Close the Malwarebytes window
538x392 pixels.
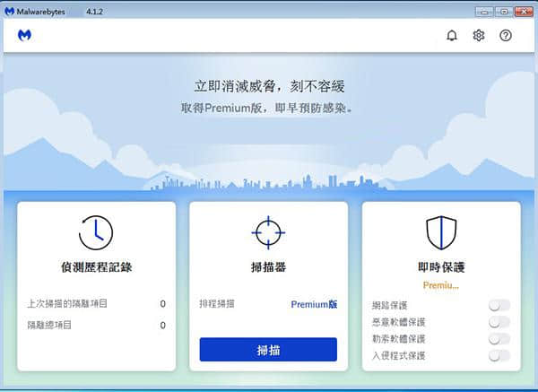524,12
